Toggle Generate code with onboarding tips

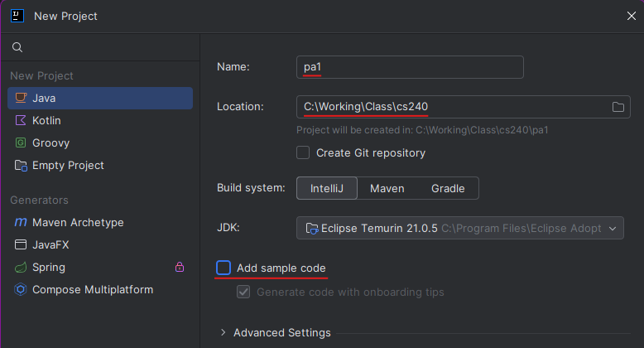point(243,292)
